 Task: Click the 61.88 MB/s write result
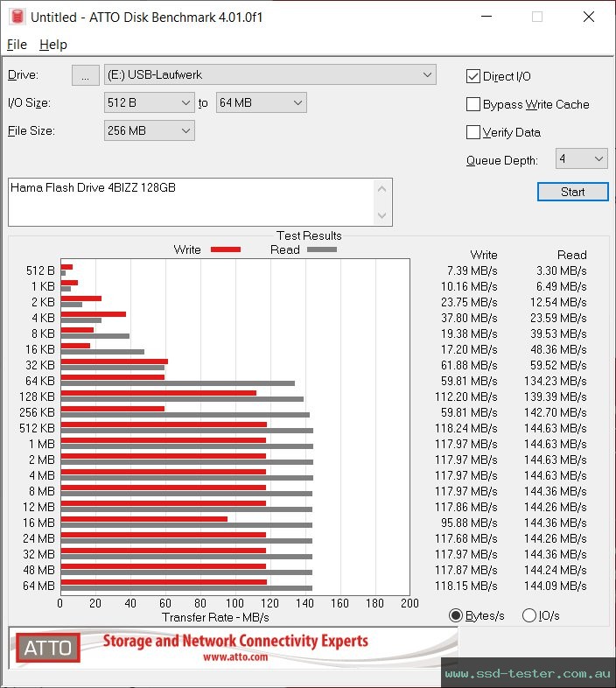coord(469,365)
